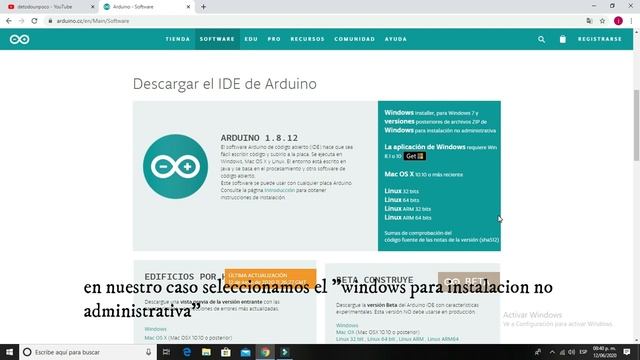This screenshot has width=640, height=360.
Task: Show hidden system tray icons
Action: coord(552,352)
